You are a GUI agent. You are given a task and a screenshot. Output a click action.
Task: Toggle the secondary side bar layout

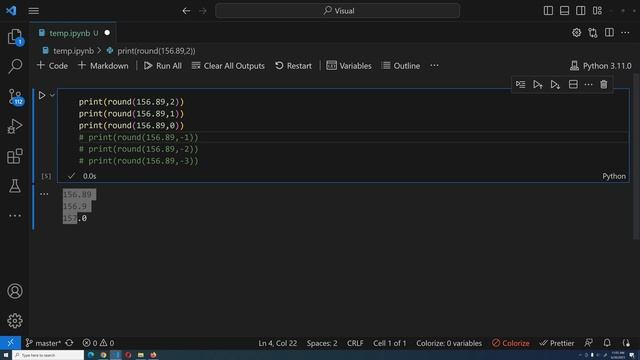click(x=581, y=11)
